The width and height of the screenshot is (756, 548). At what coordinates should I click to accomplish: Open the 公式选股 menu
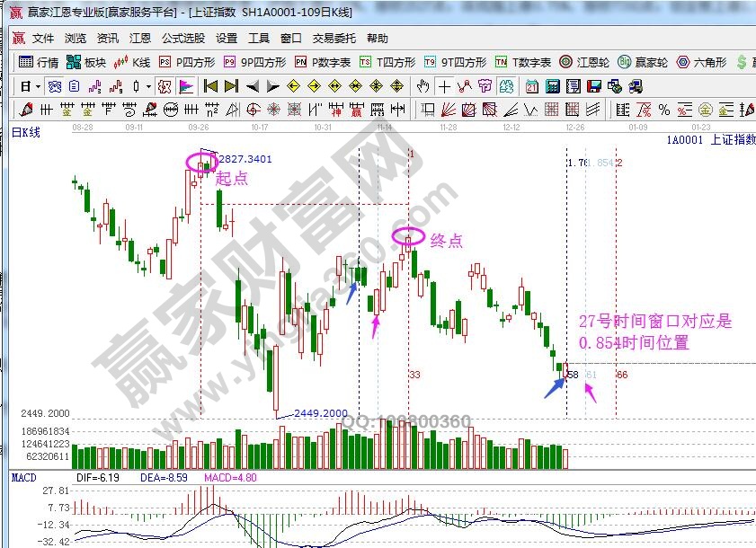pyautogui.click(x=183, y=39)
